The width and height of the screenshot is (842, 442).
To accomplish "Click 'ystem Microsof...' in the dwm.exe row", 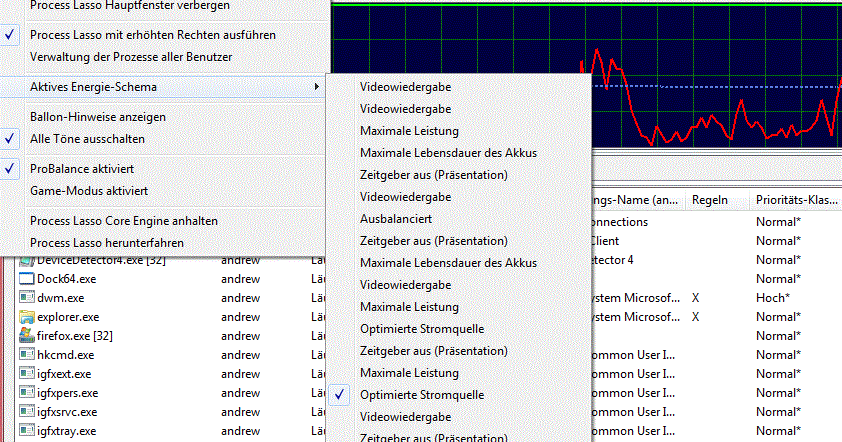I will point(635,298).
